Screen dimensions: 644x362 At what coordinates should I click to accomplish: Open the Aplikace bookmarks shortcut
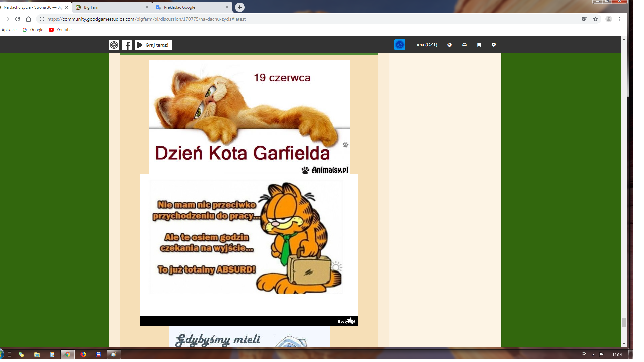tap(9, 30)
